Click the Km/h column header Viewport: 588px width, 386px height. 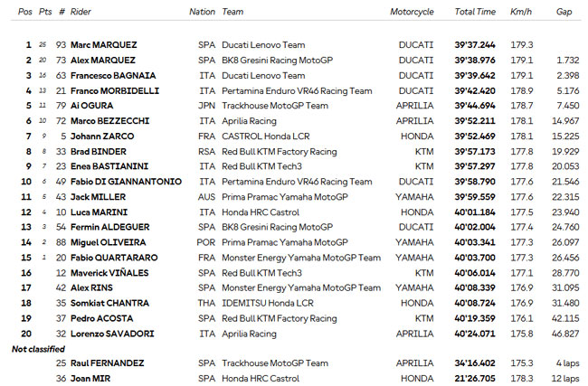(x=520, y=12)
